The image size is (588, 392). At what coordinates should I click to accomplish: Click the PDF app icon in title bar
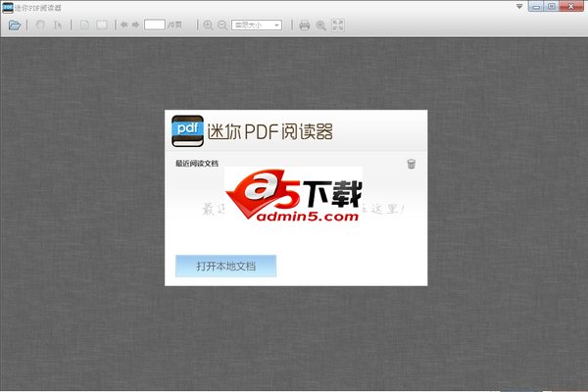point(8,8)
